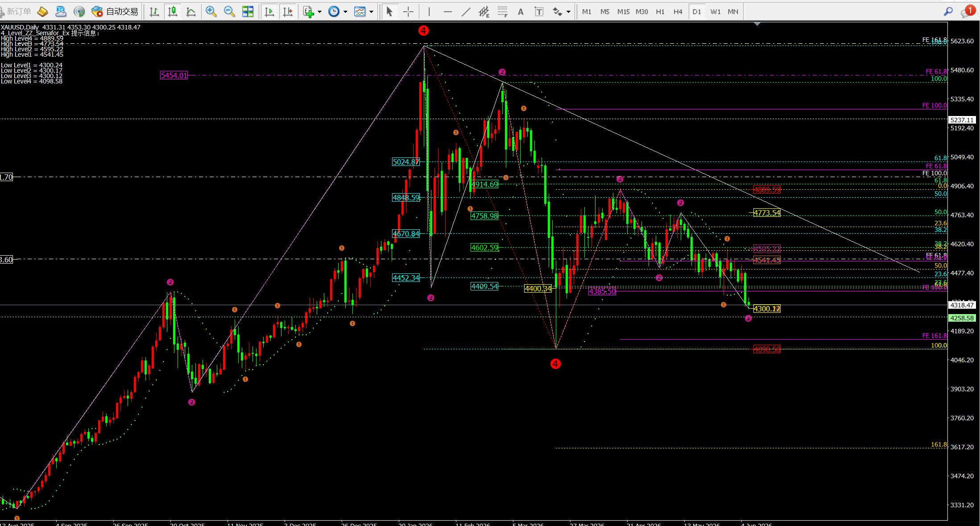Switch chart to candlestick mode
Screen dimensions: 980x526
click(x=173, y=12)
